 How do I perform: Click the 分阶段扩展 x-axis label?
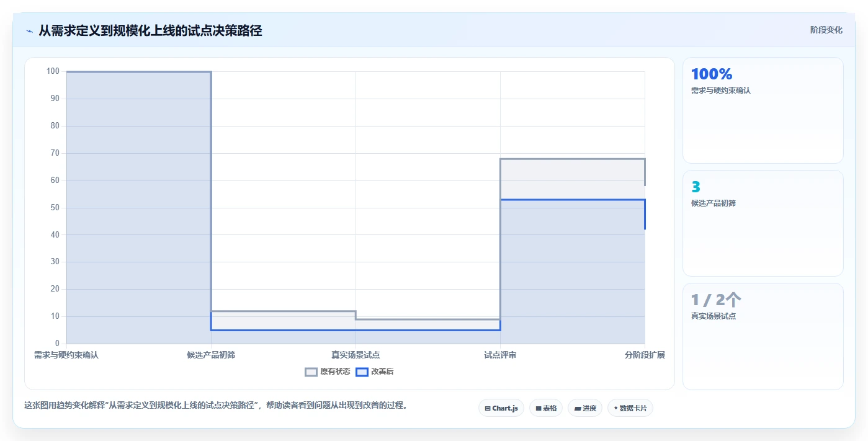pos(645,355)
